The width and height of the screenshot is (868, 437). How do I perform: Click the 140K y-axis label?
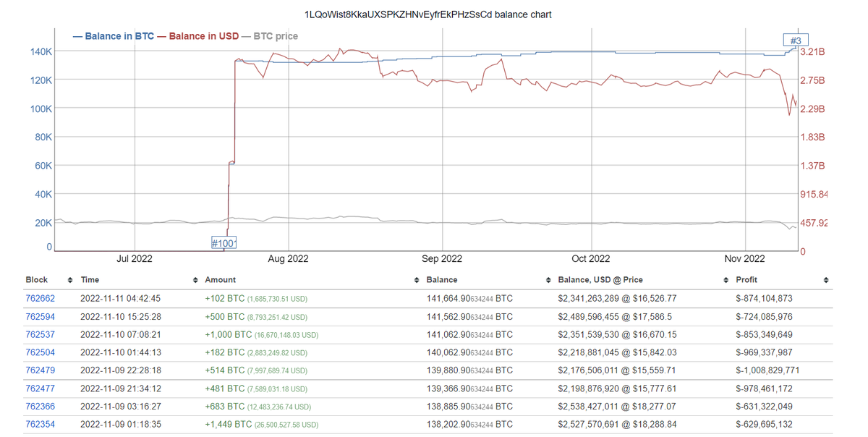(x=40, y=51)
